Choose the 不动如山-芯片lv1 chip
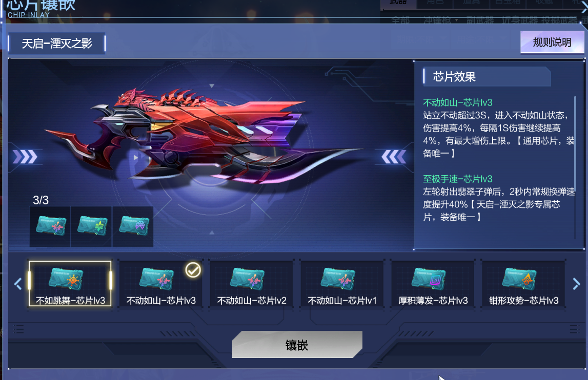Viewport: 588px width, 380px height. pos(342,284)
